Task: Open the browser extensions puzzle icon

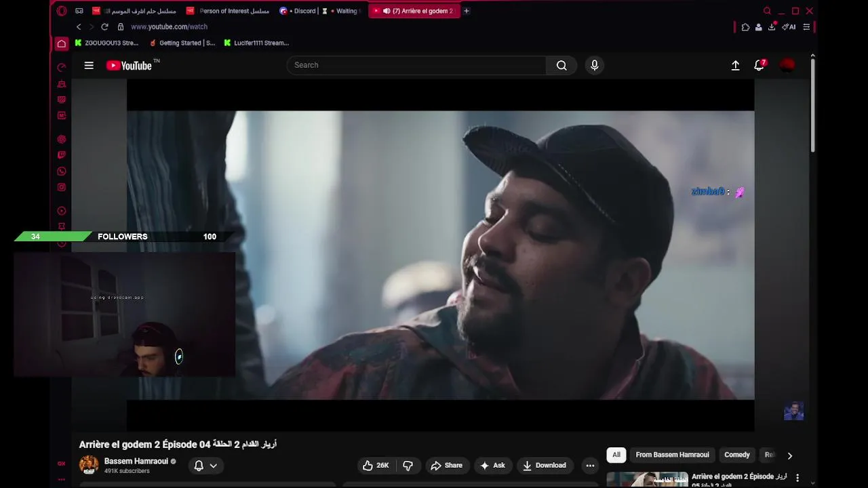Action: coord(745,27)
